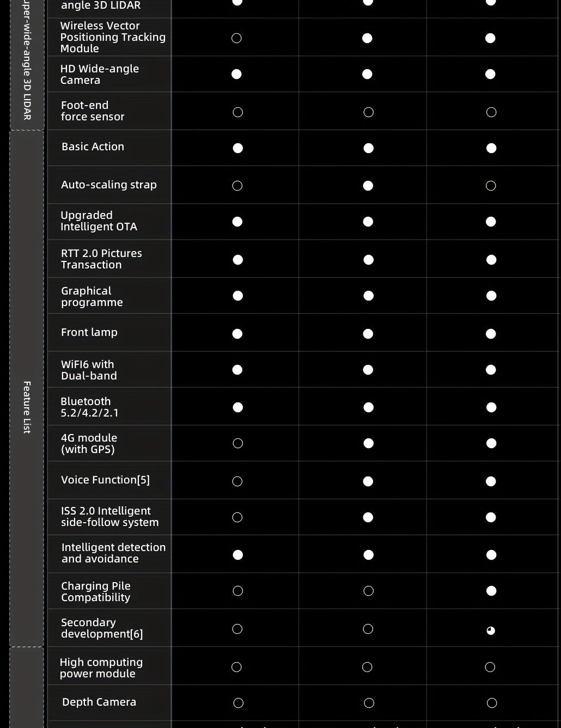Click the empty circle in Wireless Vector Positioning row

(236, 38)
